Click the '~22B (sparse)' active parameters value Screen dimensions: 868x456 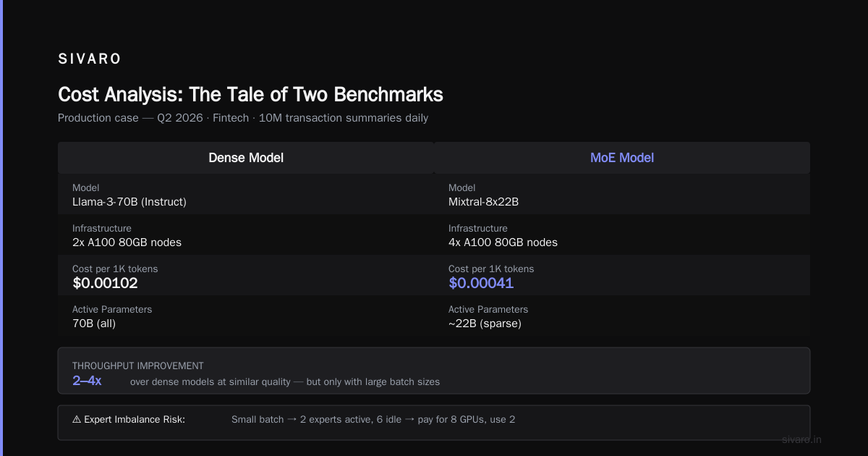pyautogui.click(x=485, y=324)
